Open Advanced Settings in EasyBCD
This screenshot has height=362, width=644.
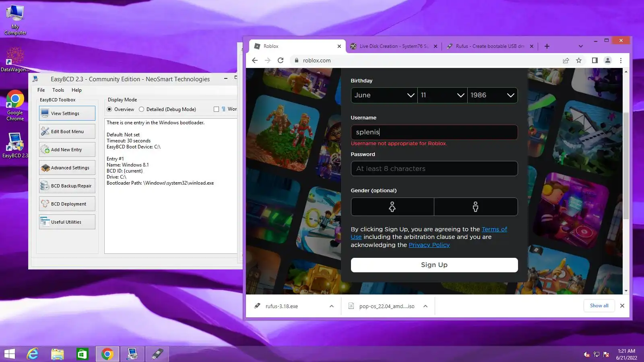67,168
